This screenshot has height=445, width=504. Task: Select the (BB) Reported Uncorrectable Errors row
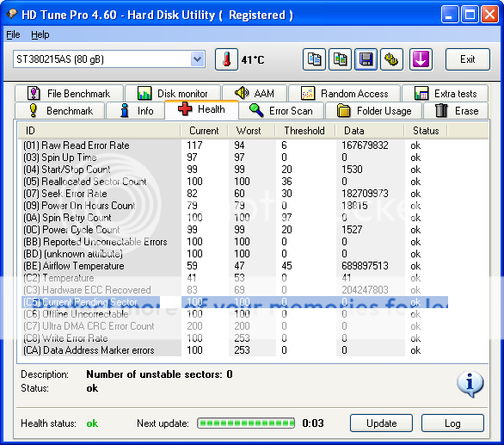pos(235,242)
